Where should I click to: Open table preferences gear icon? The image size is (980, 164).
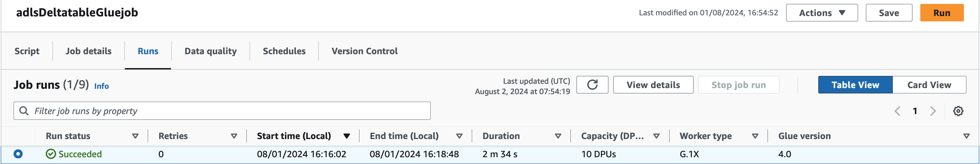(958, 111)
